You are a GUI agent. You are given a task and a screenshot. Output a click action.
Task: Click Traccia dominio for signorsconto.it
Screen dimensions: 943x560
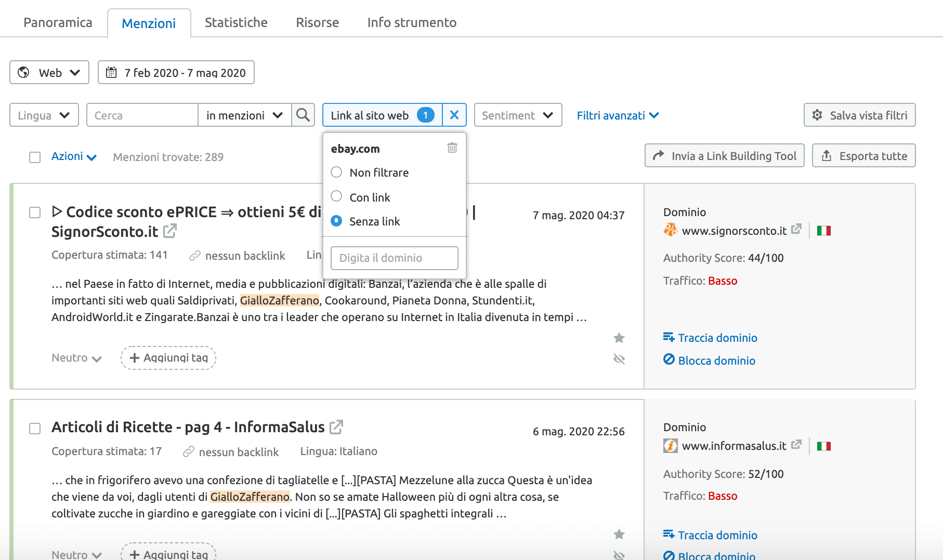(x=710, y=338)
